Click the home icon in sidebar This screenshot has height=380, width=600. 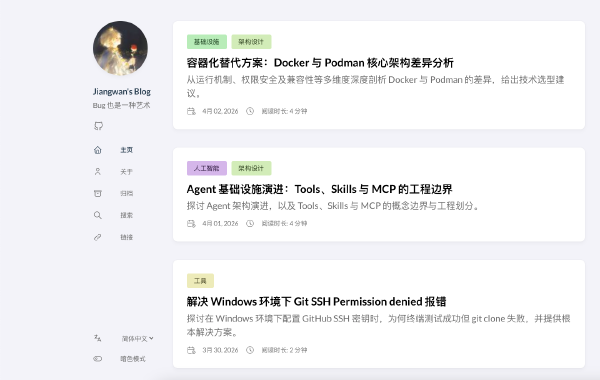coord(98,150)
